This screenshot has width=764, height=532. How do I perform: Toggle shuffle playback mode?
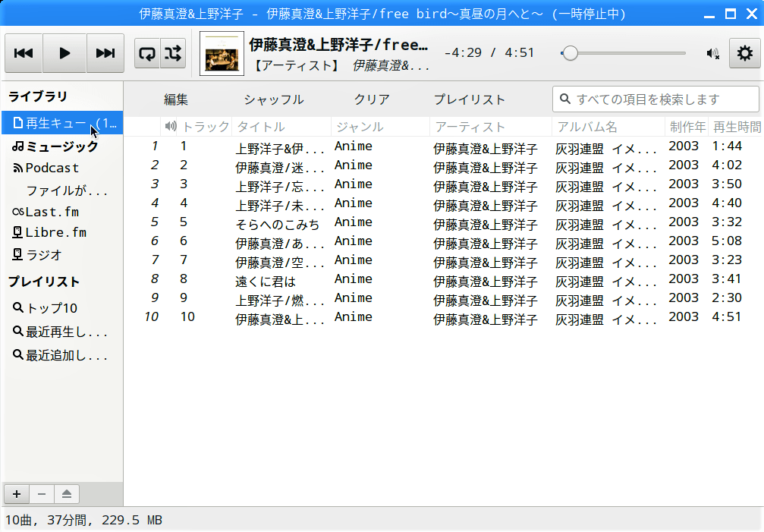tap(173, 53)
